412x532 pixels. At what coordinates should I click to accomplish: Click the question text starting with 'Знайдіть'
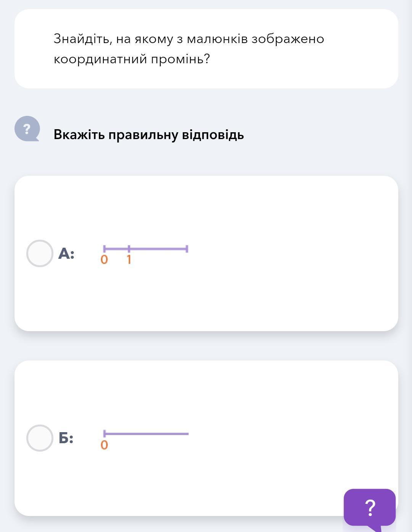click(188, 39)
